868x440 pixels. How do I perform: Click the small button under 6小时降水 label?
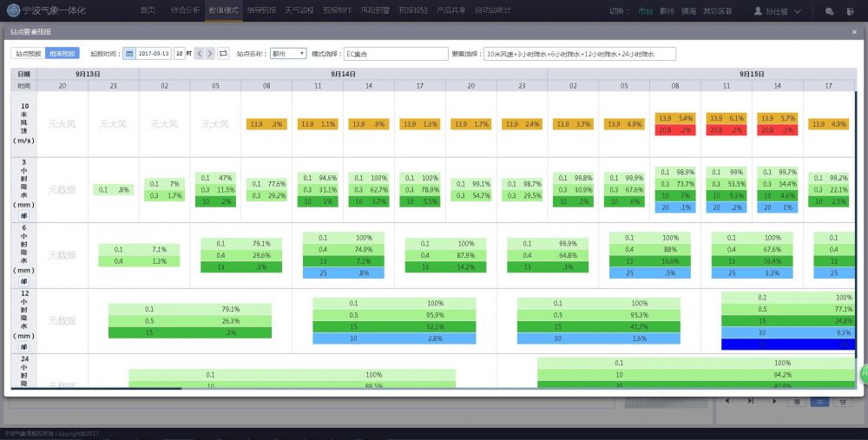tap(23, 281)
